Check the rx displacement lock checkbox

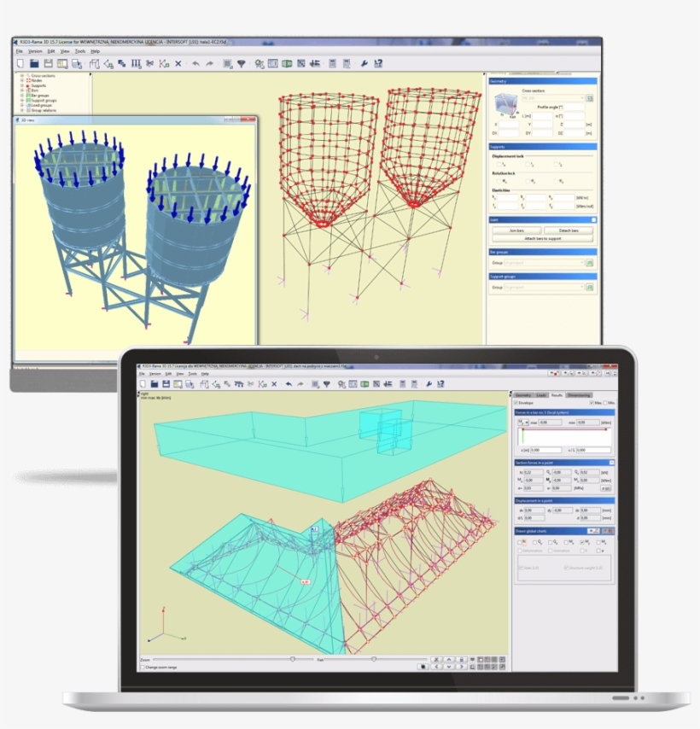[498, 164]
